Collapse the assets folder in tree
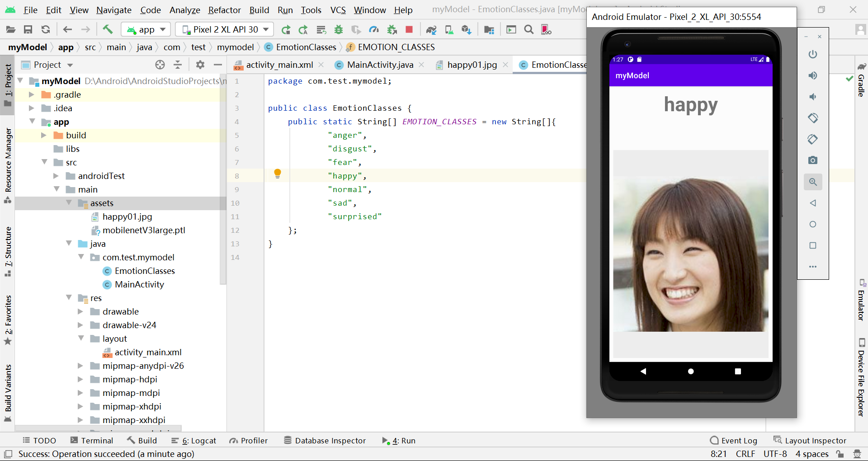The width and height of the screenshot is (868, 461). coord(69,203)
